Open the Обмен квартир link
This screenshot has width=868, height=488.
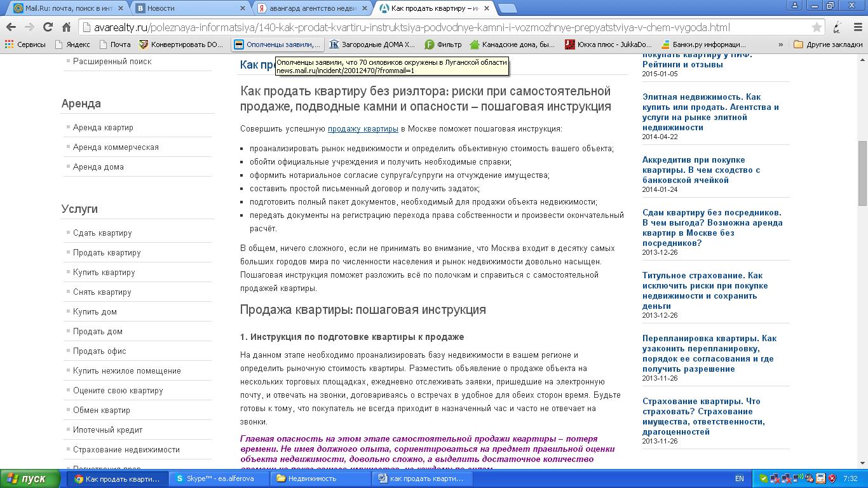[x=102, y=410]
